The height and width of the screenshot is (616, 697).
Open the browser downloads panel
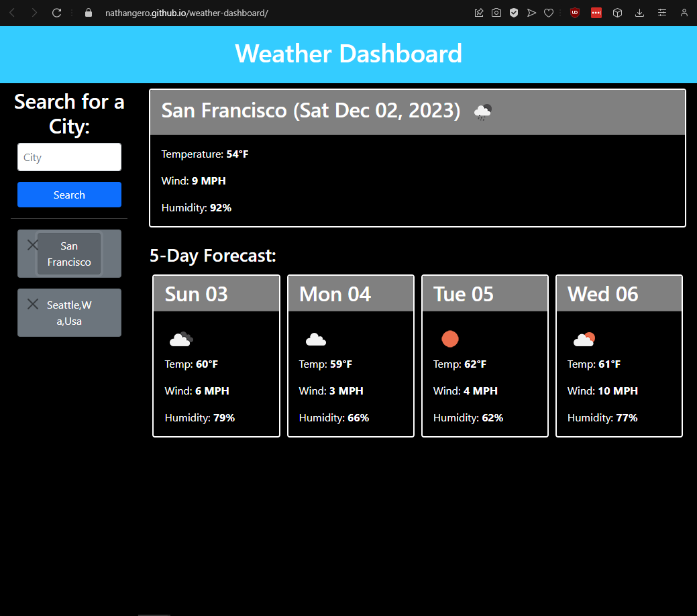[x=640, y=13]
